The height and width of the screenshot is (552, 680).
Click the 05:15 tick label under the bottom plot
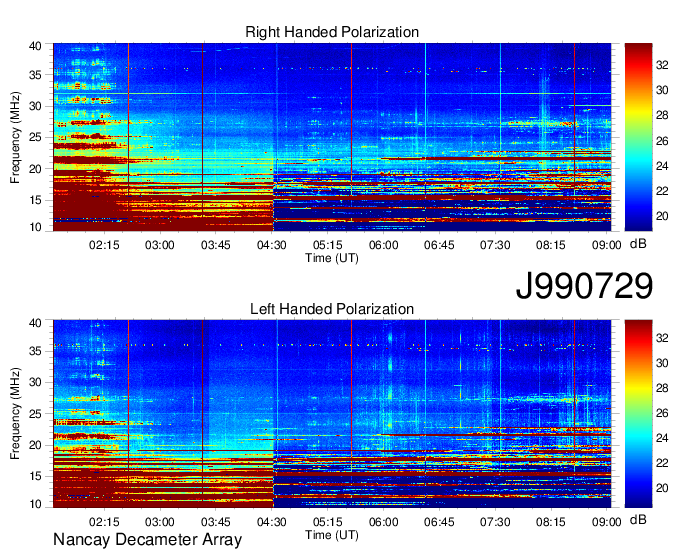[327, 522]
